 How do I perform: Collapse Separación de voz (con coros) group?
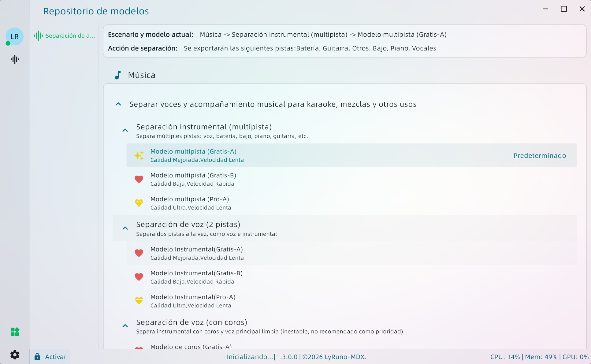click(x=125, y=326)
